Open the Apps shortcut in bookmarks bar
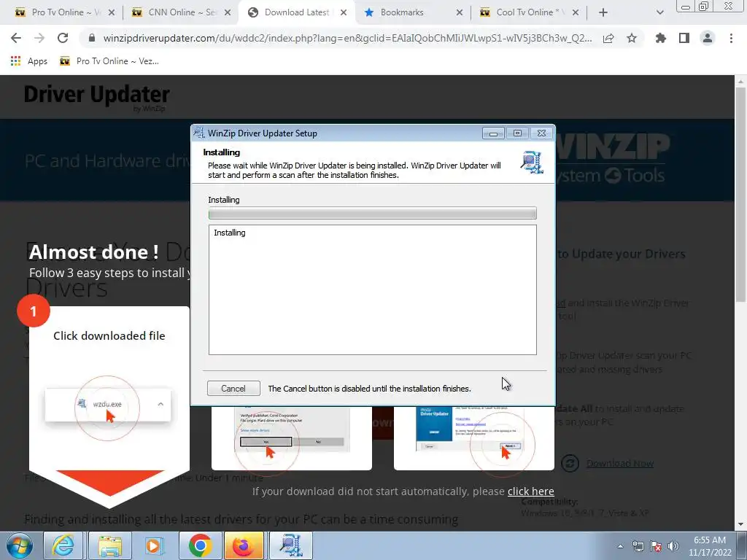This screenshot has height=560, width=747. click(x=29, y=61)
